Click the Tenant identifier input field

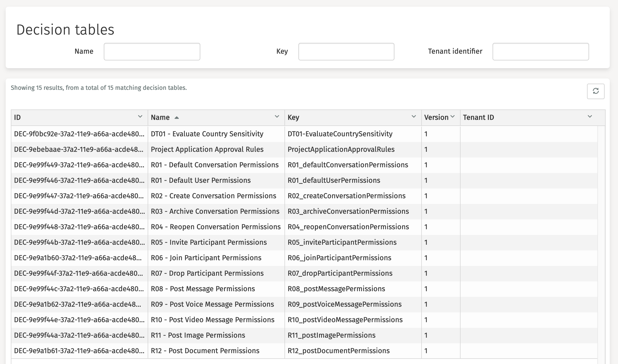pyautogui.click(x=541, y=52)
